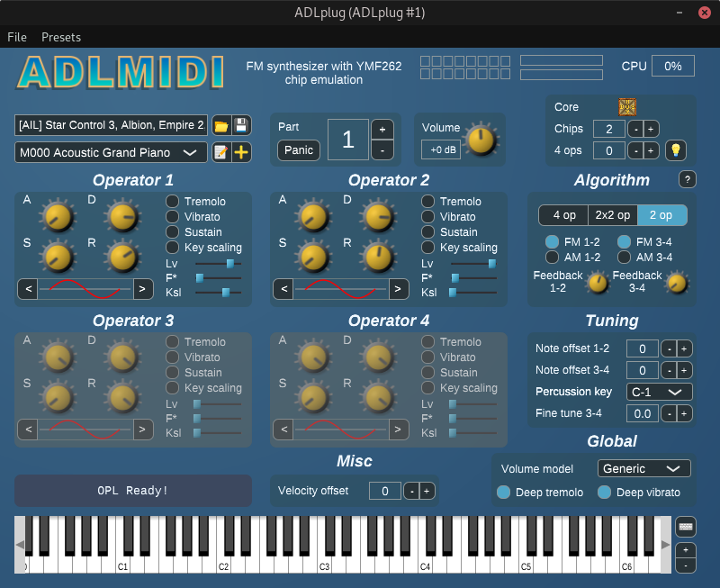Click the edit instrument notepad icon

pyautogui.click(x=220, y=152)
